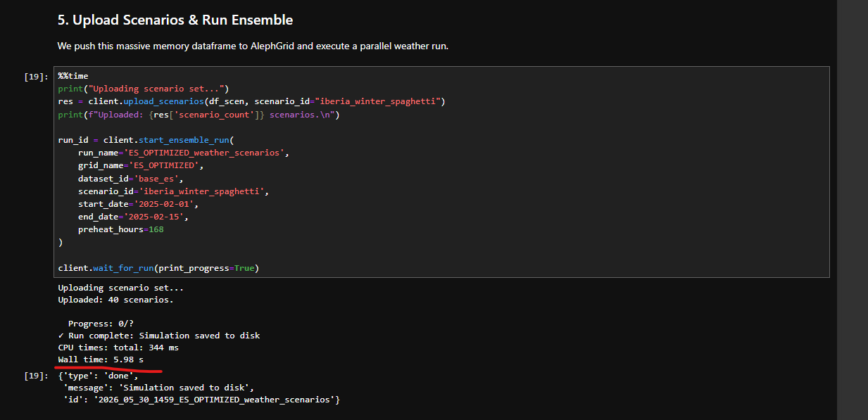The width and height of the screenshot is (868, 420).
Task: Click the 'Progress: 0/?' output line
Action: tap(101, 324)
